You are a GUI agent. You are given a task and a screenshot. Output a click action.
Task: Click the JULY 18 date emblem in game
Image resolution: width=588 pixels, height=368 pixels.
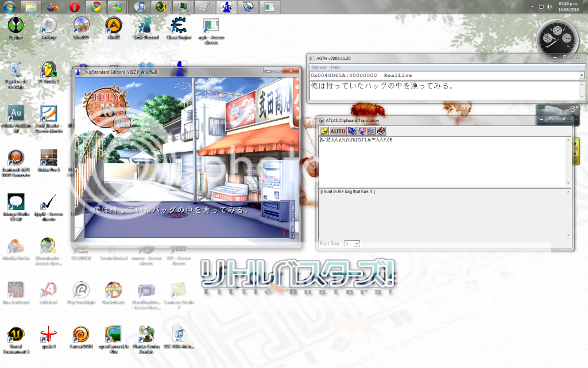tap(107, 109)
